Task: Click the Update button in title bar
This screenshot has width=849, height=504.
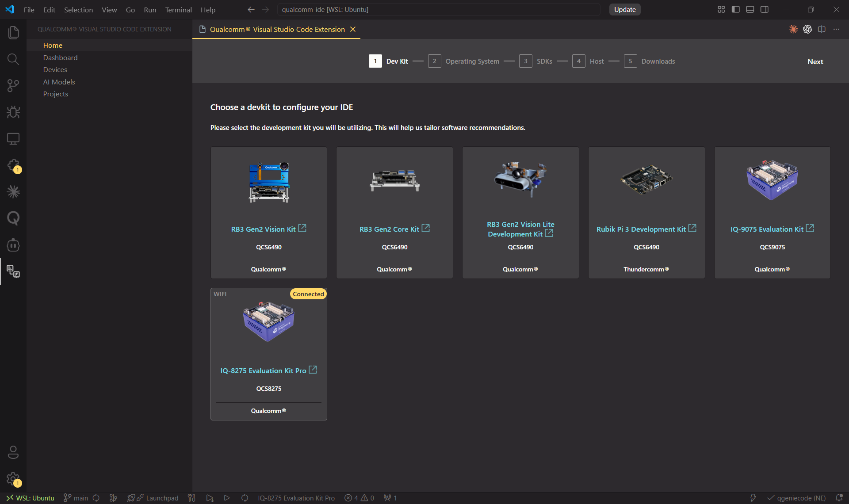Action: pos(625,9)
